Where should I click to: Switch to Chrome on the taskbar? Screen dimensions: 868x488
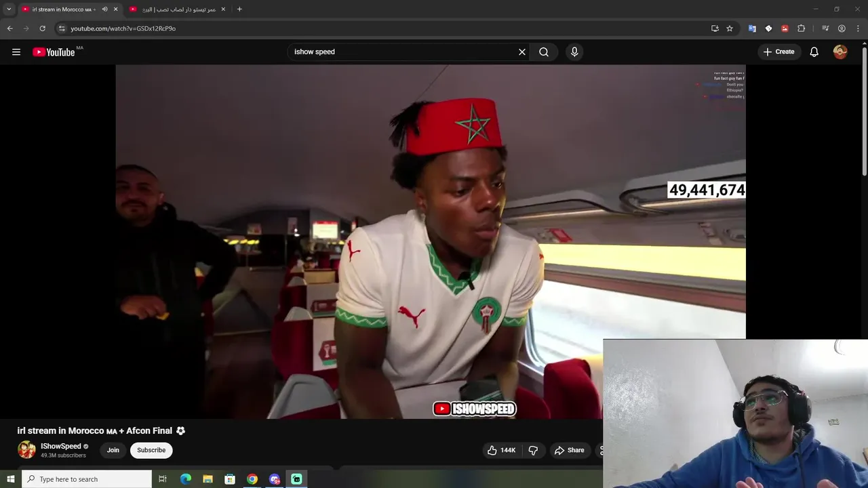click(x=252, y=479)
